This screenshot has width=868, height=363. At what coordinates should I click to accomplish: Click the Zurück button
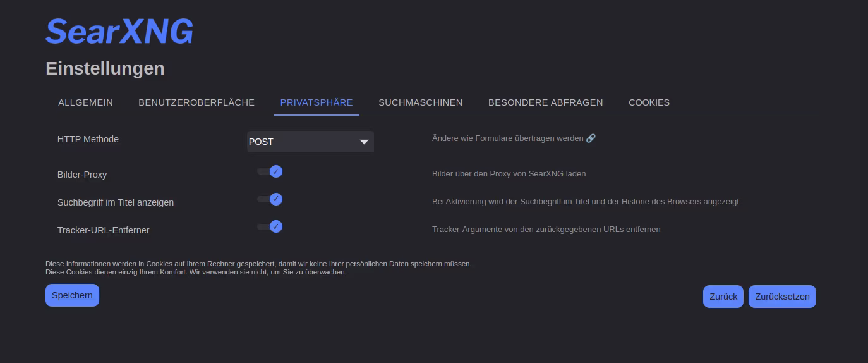coord(723,297)
